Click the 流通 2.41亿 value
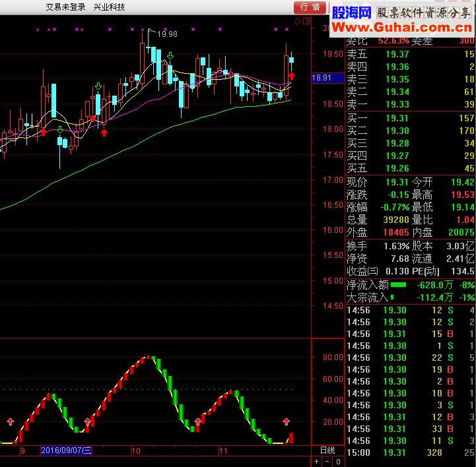Image resolution: width=476 pixels, height=467 pixels. 460,259
